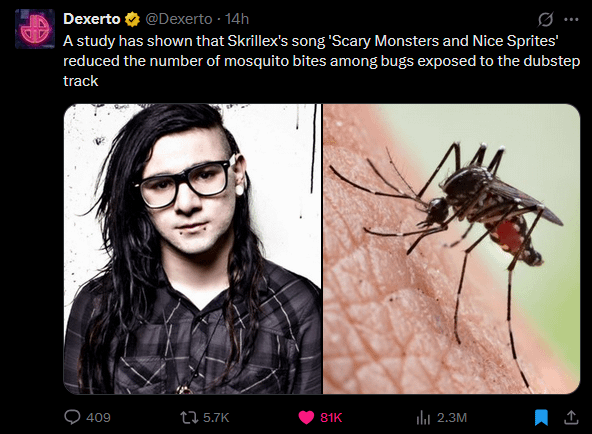Open the view analytics bar-chart icon
Screen dimensions: 592x434
pos(423,418)
